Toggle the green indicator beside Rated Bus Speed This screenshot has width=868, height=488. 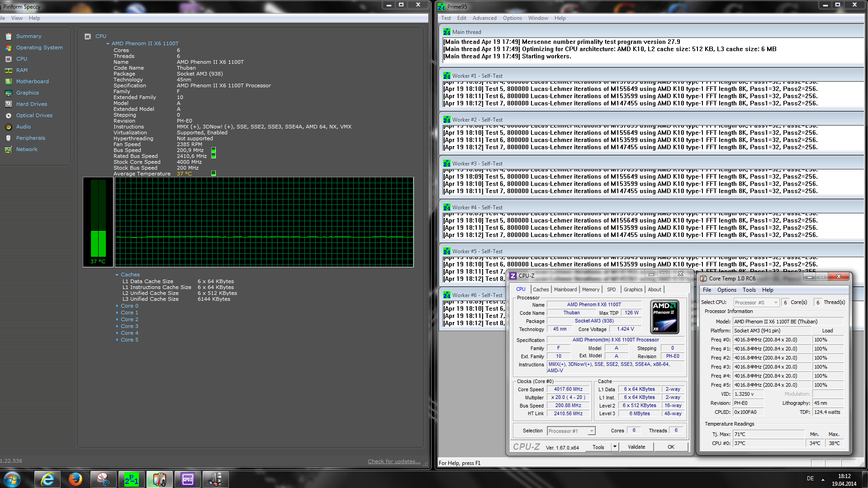coord(213,156)
